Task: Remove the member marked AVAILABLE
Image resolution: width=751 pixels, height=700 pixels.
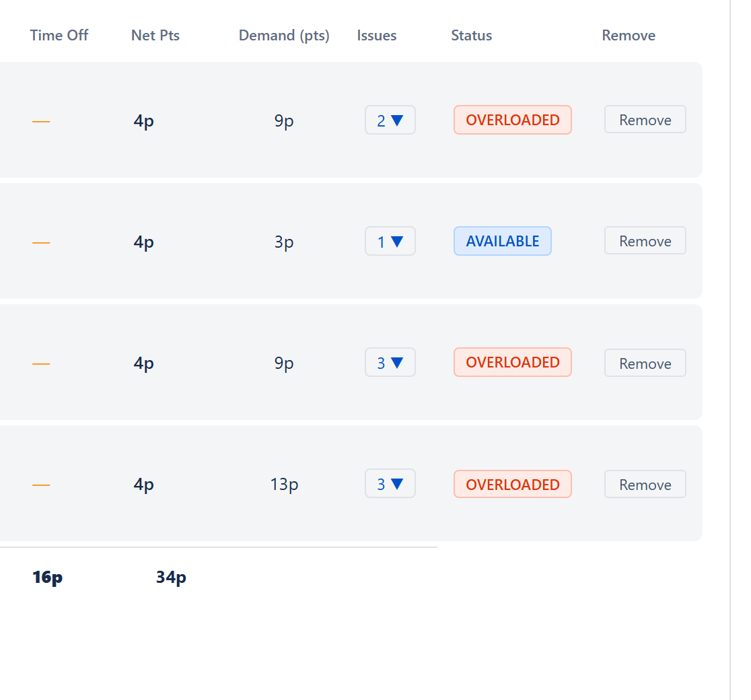Action: (645, 240)
